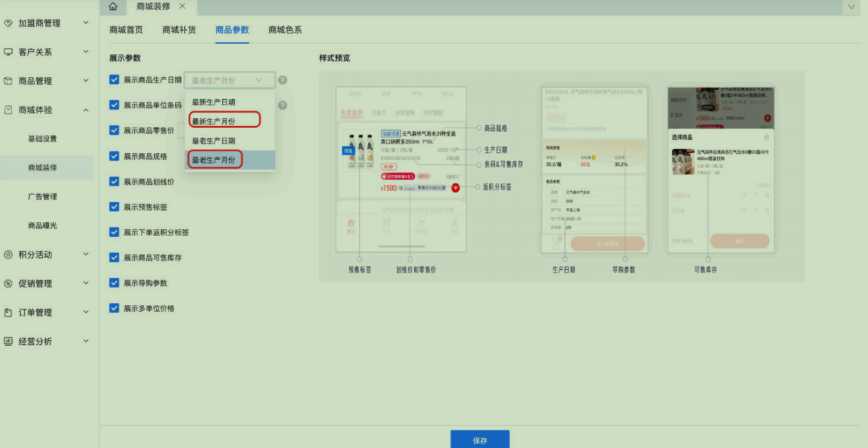
Task: Click the 加盟商管理 sidebar icon
Action: [x=8, y=23]
